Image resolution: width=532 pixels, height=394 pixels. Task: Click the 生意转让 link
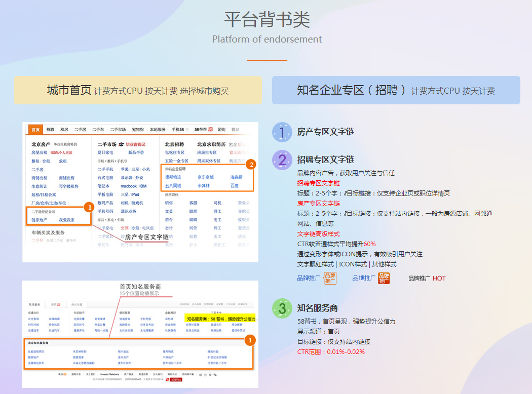point(40,186)
